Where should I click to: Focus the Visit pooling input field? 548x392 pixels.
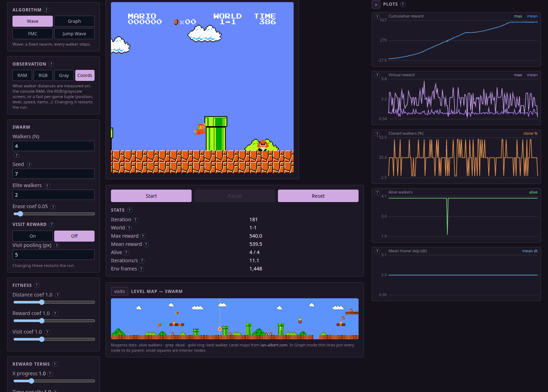click(x=54, y=255)
